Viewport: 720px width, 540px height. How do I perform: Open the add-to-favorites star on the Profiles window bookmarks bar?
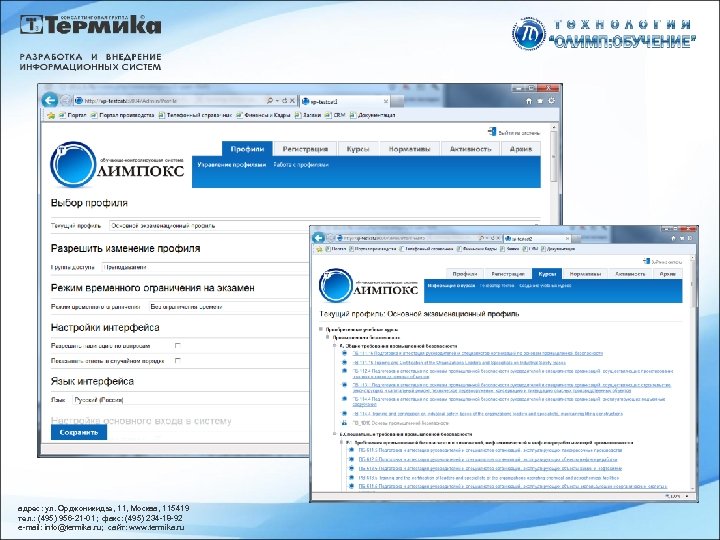(x=51, y=115)
